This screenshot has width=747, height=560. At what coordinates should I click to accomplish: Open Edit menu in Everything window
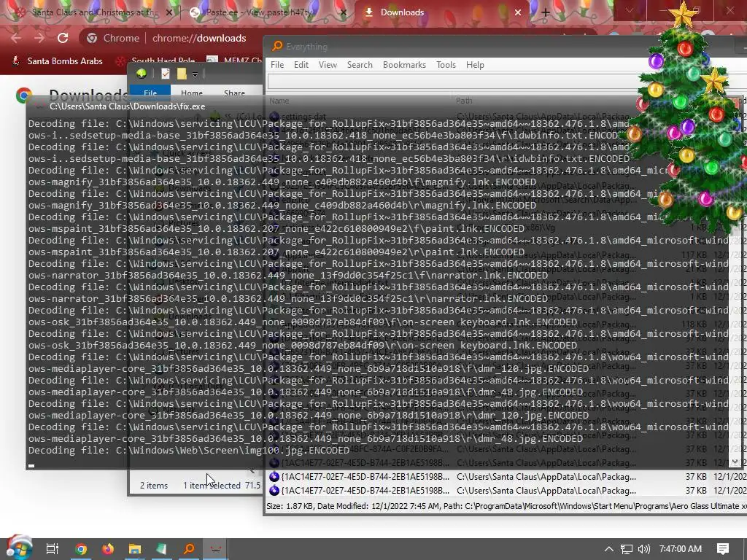tap(301, 65)
